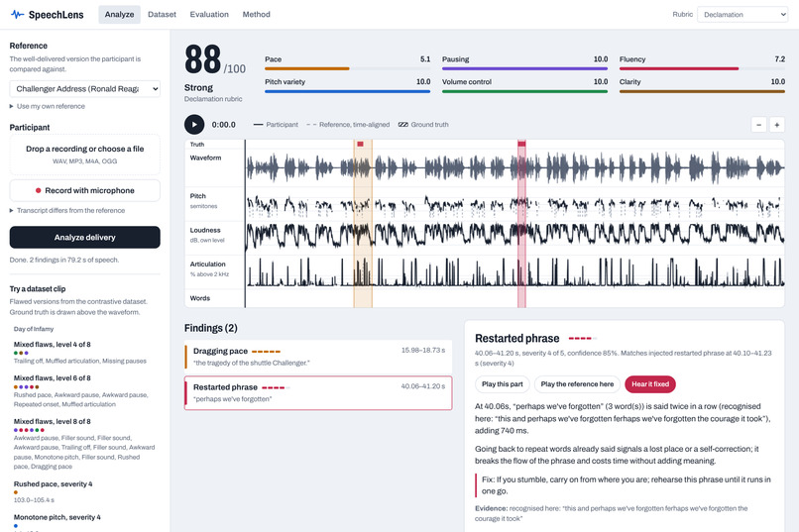The height and width of the screenshot is (532, 799).
Task: Zoom out the timeline with minus button
Action: pos(758,125)
